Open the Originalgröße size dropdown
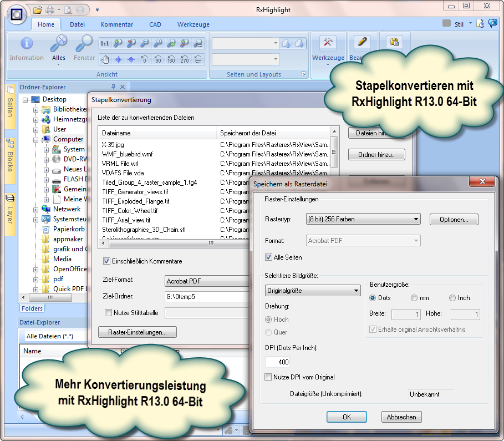504x441 pixels. (x=313, y=291)
